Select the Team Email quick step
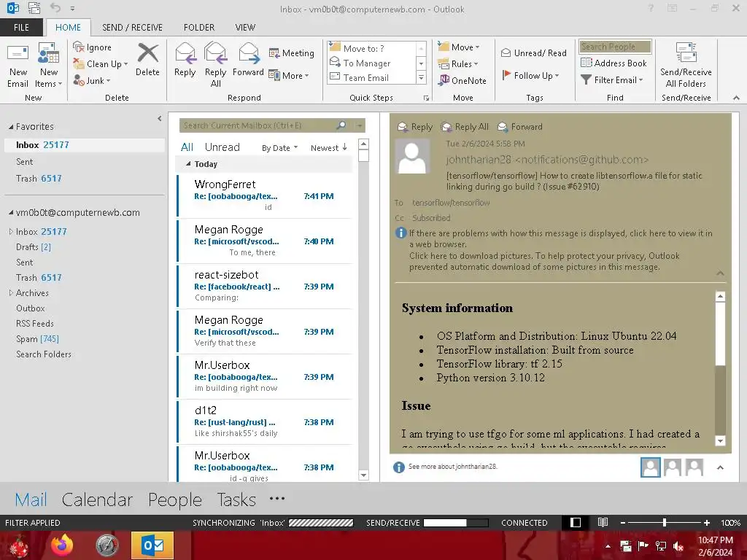Viewport: 747px width, 560px height. (x=373, y=77)
